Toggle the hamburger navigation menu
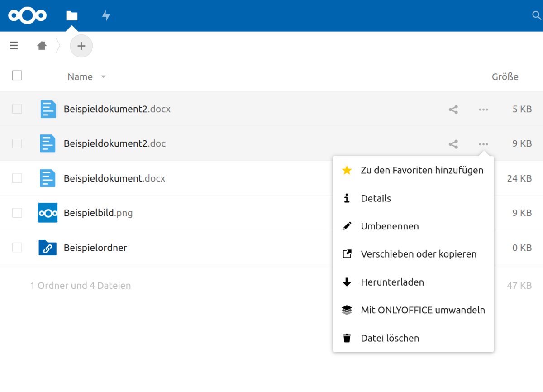The image size is (543, 392). point(14,46)
